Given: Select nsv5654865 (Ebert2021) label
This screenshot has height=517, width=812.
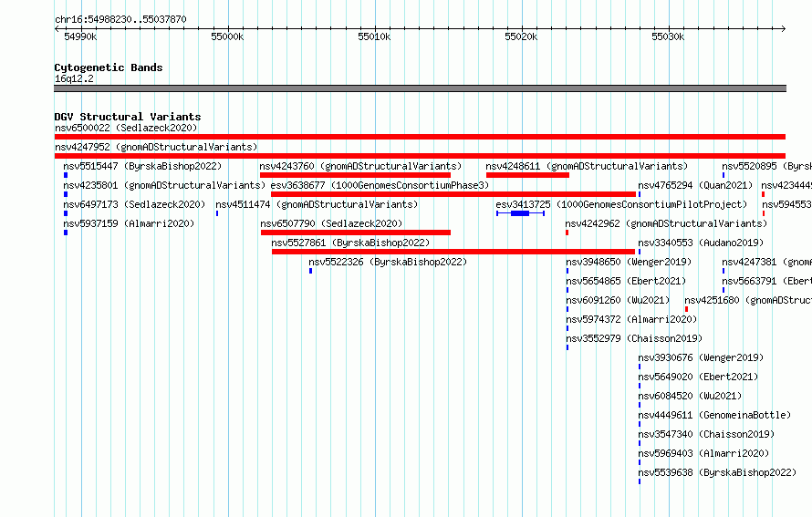Looking at the screenshot, I should tap(626, 281).
